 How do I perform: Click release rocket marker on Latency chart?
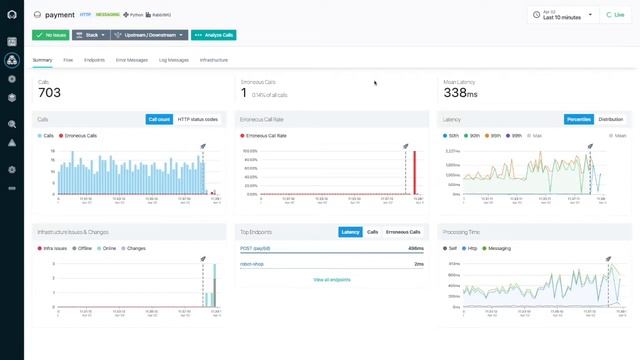tap(590, 146)
